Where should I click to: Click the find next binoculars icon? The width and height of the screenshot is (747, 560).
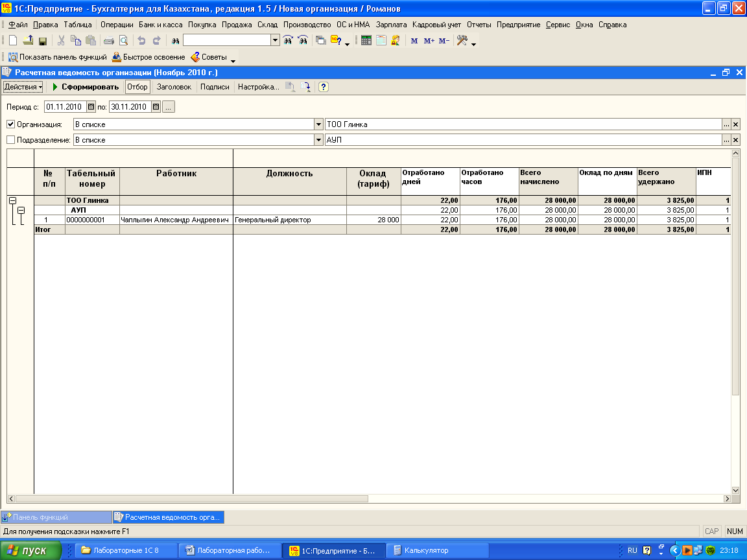tap(288, 40)
